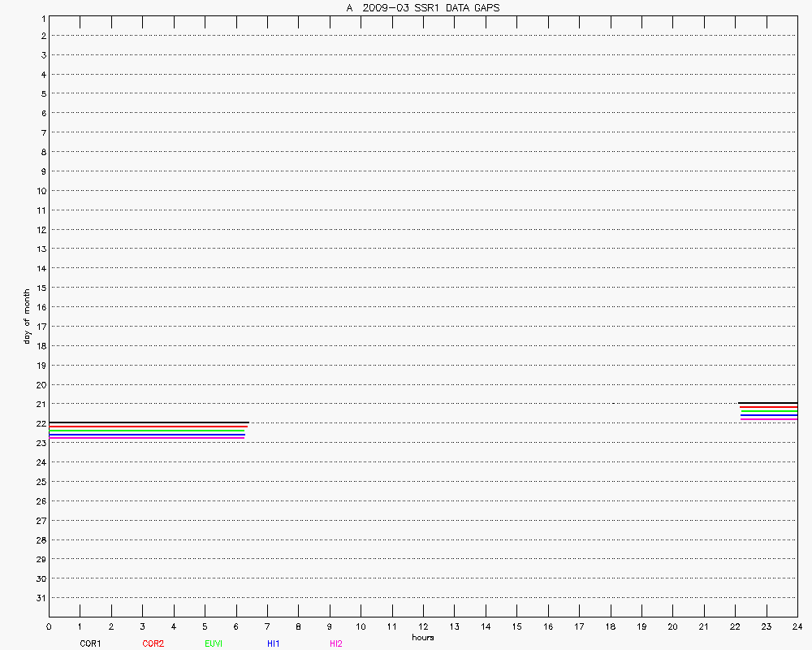Click the day 1 label on y-axis
The height and width of the screenshot is (650, 812).
[x=41, y=18]
